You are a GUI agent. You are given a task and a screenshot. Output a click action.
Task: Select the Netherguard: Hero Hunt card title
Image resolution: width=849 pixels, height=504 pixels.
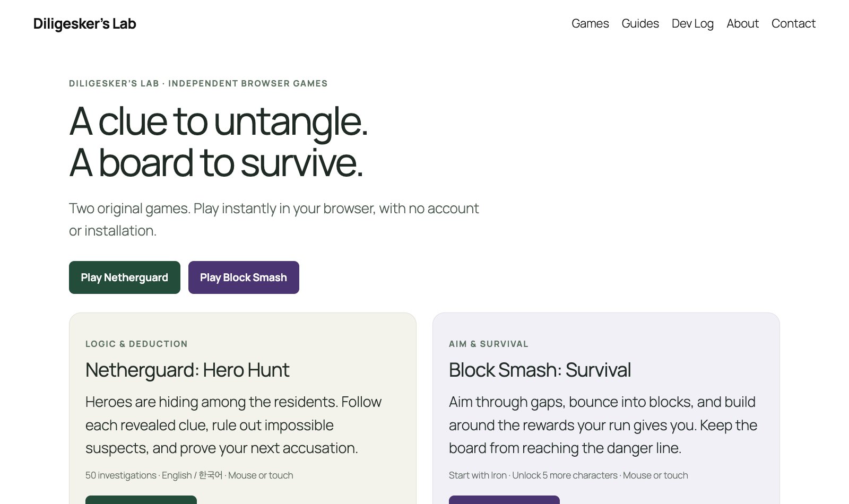pos(187,370)
